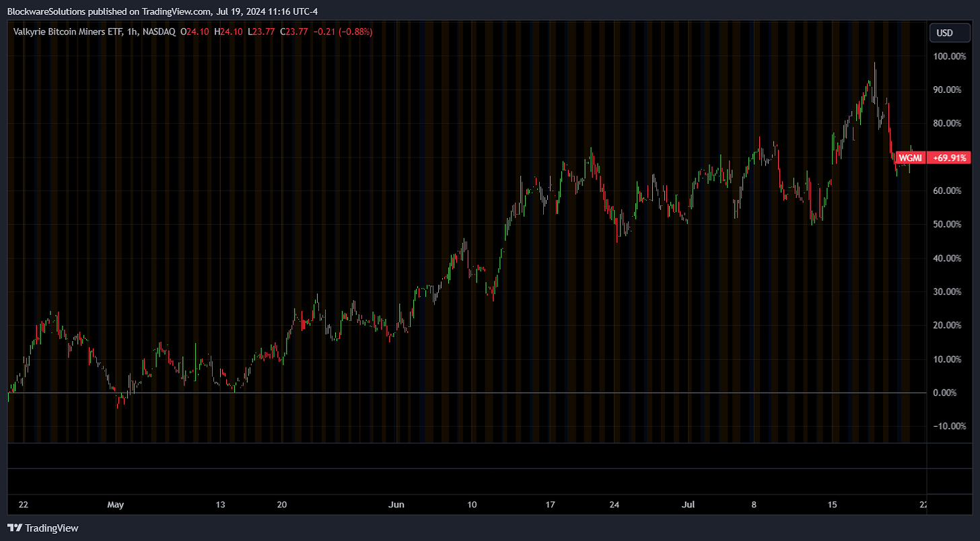Click date 24 on the time axis
The width and height of the screenshot is (980, 541).
(613, 505)
